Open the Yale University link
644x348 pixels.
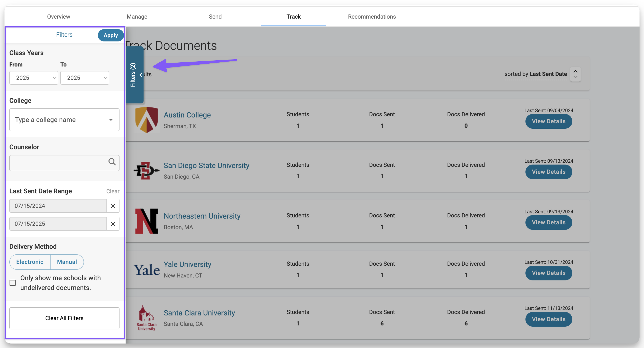coord(187,264)
